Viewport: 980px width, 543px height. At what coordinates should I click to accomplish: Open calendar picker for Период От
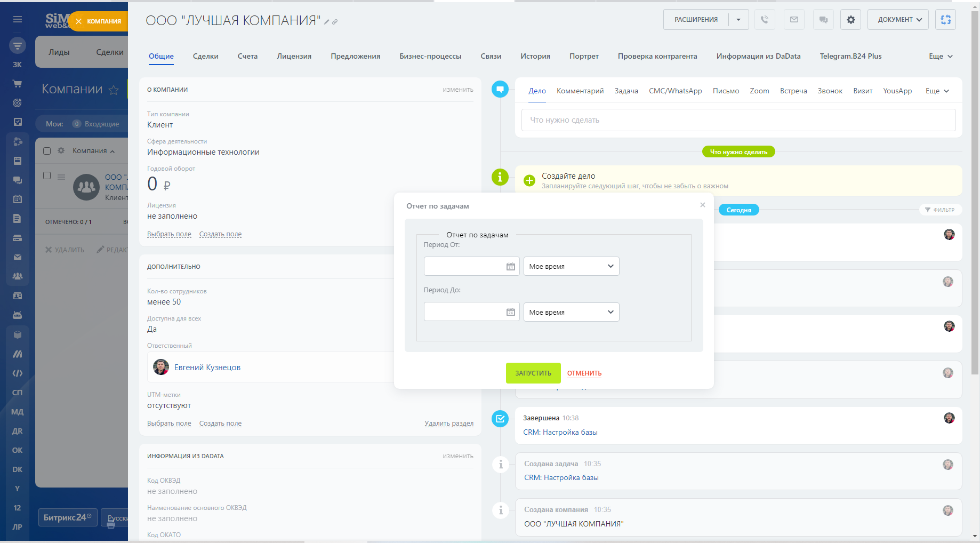coord(510,267)
